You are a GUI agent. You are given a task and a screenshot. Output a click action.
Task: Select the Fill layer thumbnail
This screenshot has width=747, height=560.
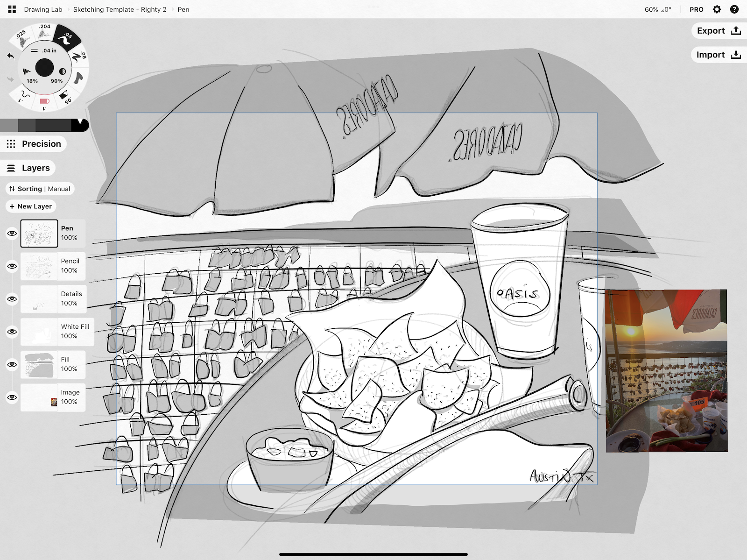click(x=39, y=364)
